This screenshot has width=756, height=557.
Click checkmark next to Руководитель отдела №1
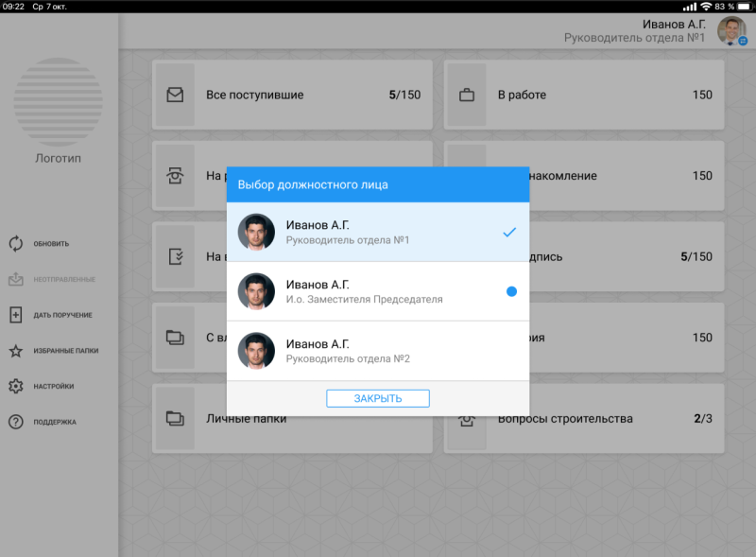pyautogui.click(x=509, y=233)
